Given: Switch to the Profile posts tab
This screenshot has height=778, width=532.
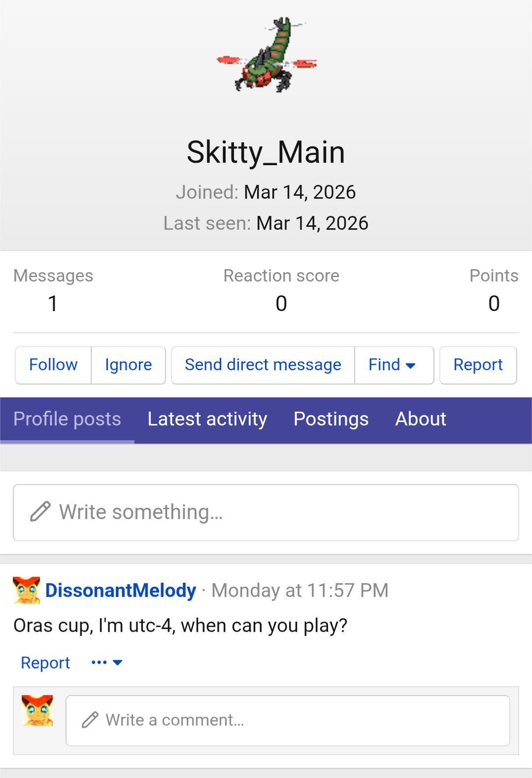Looking at the screenshot, I should 67,420.
